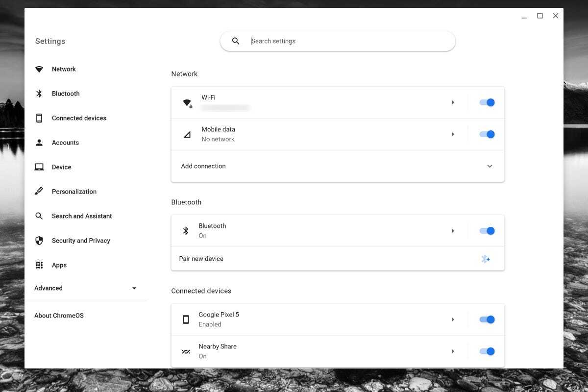The width and height of the screenshot is (588, 392).
Task: Click the Bluetooth icon in sidebar
Action: tap(39, 94)
